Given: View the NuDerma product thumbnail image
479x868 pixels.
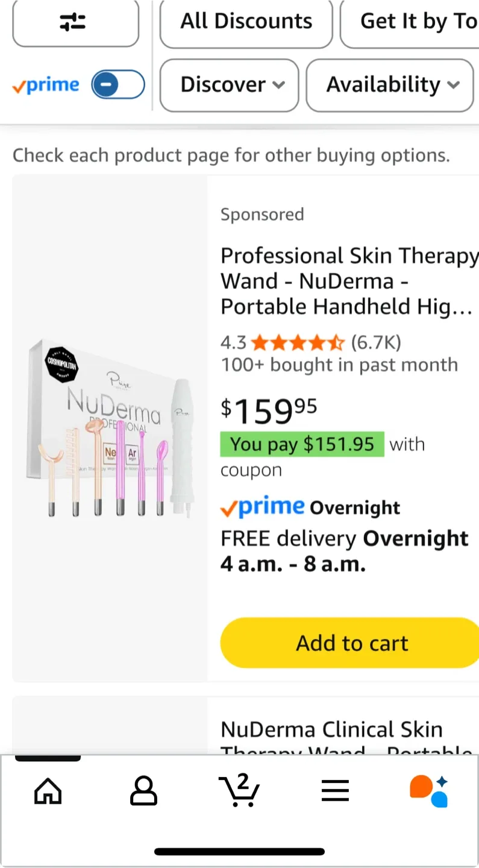Looking at the screenshot, I should coord(110,428).
